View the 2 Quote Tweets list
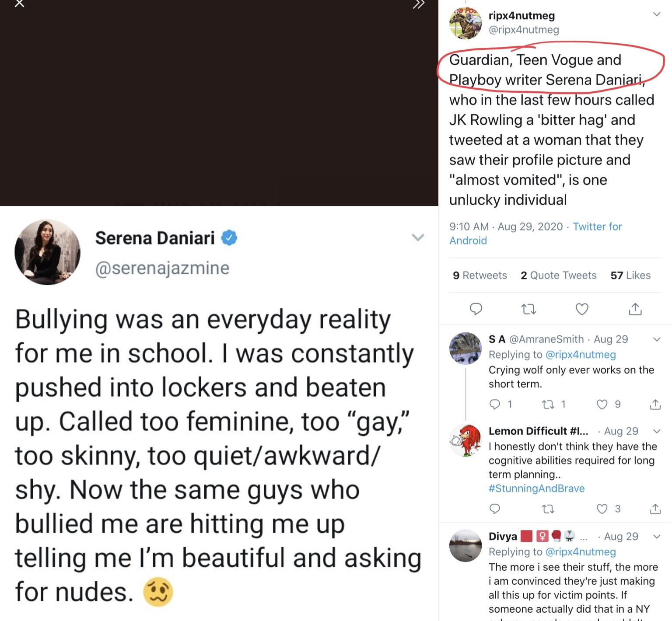672x621 pixels. point(558,276)
